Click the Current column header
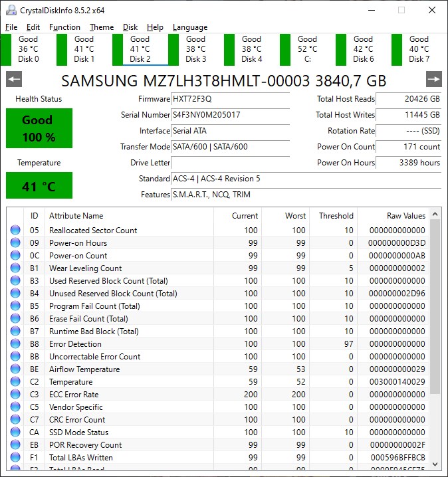This screenshot has width=448, height=477. (238, 216)
